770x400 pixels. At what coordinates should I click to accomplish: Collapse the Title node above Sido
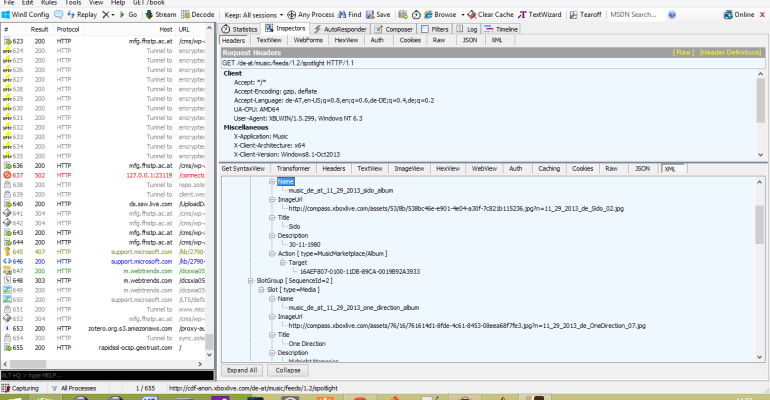coord(272,217)
